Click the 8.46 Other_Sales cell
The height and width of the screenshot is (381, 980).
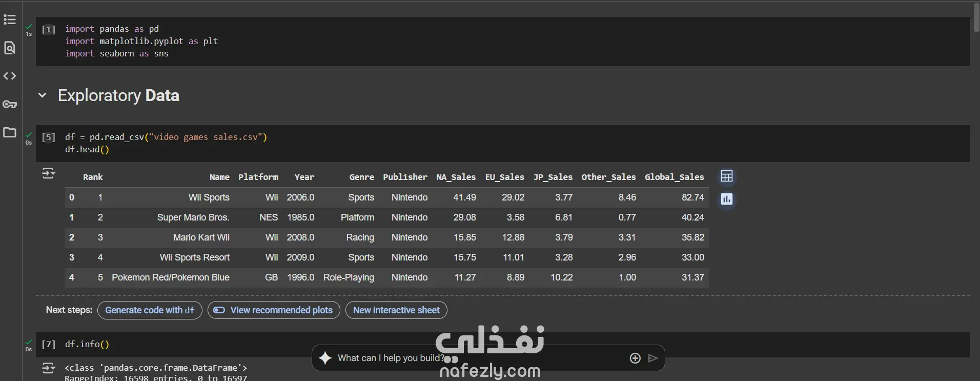pos(627,197)
